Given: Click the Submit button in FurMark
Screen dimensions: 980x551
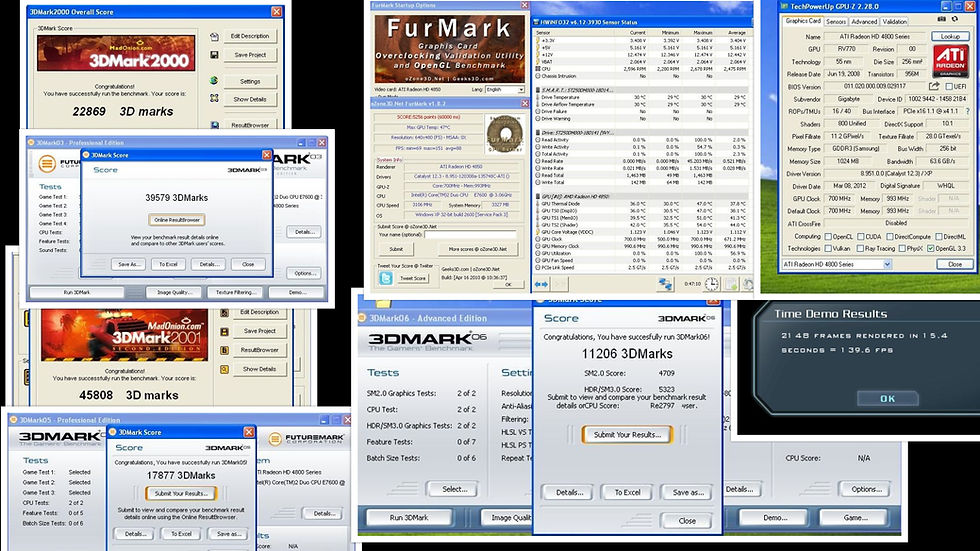Looking at the screenshot, I should pyautogui.click(x=396, y=249).
